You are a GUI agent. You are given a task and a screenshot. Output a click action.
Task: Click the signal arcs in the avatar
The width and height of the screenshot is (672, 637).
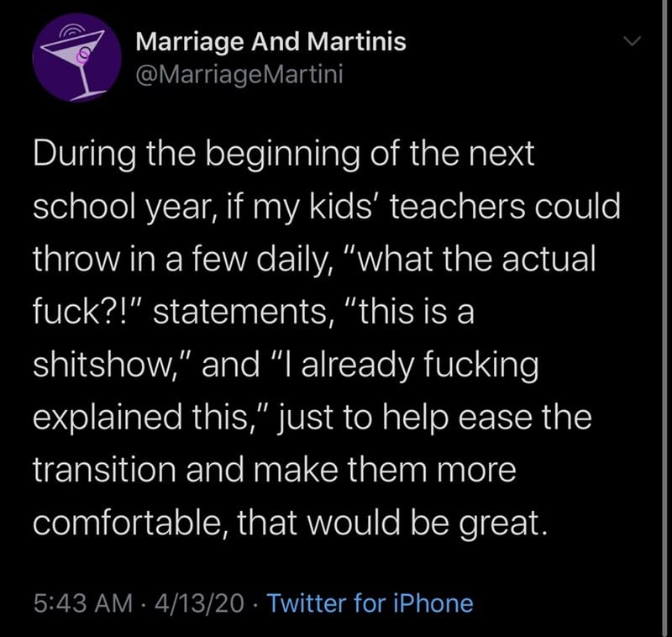pos(71,30)
